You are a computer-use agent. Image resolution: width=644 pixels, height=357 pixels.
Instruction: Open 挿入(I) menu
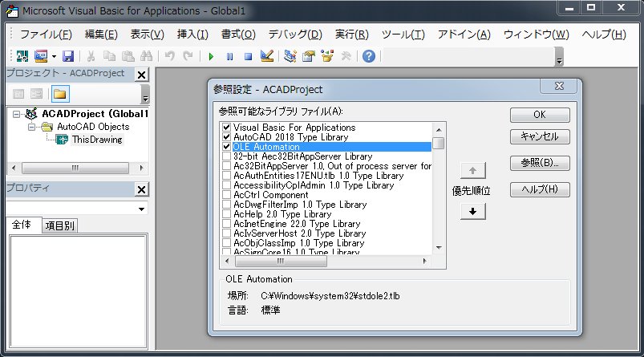[x=192, y=34]
